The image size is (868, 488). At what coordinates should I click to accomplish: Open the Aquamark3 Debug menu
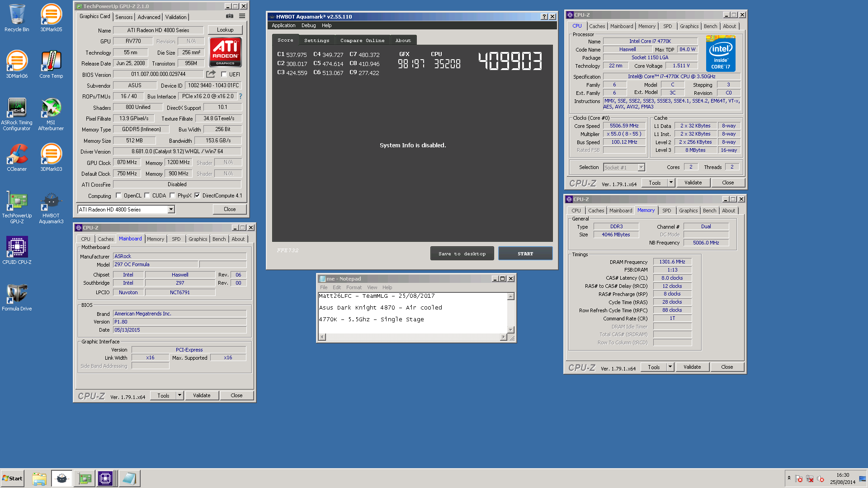(309, 26)
